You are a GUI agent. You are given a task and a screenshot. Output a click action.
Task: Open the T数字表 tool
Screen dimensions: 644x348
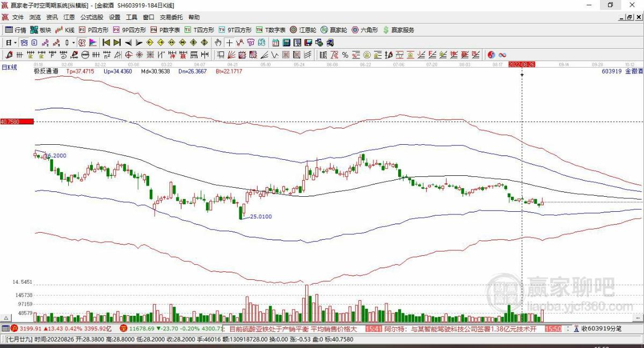click(270, 30)
